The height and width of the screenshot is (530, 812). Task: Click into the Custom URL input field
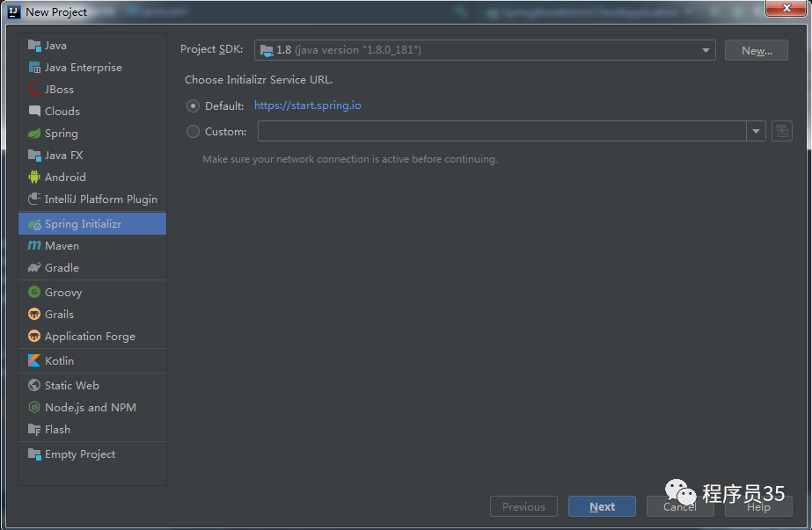pos(501,131)
